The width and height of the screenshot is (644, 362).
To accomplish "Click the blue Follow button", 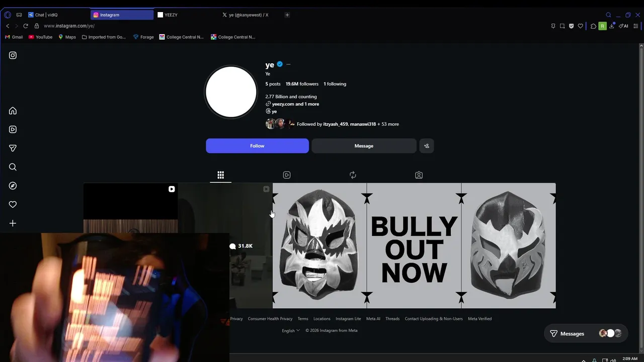I will 257,146.
